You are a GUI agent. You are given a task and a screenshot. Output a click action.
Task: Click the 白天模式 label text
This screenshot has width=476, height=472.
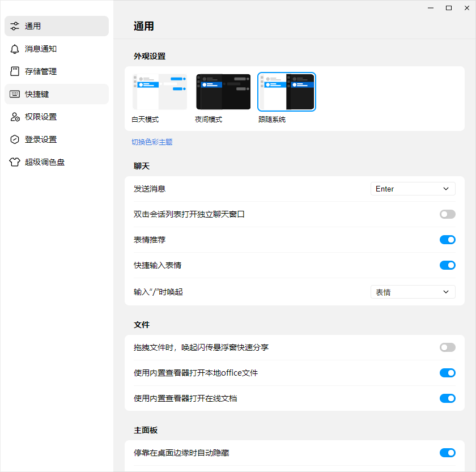click(x=145, y=120)
